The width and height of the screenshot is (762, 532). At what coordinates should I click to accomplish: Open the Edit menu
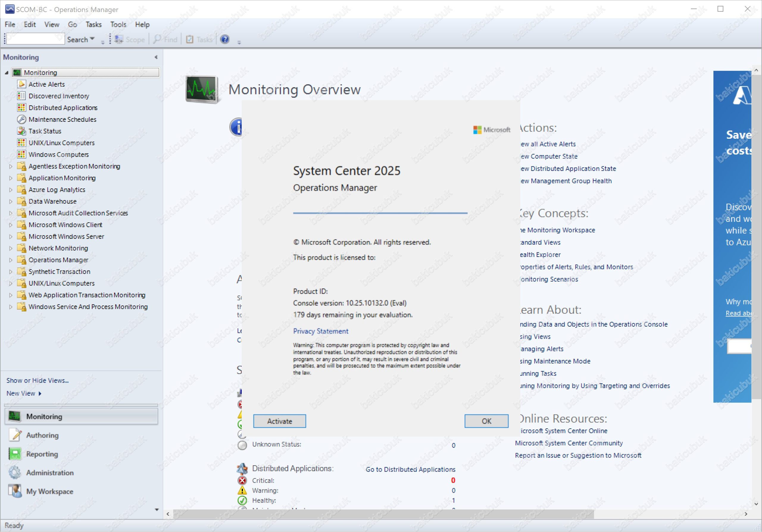(29, 24)
